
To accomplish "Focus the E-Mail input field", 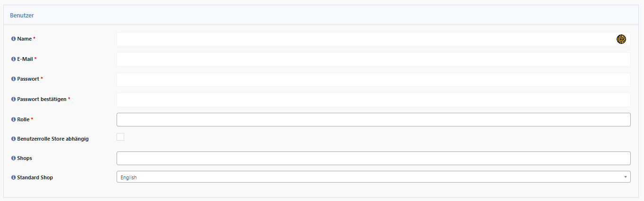I will click(x=373, y=59).
